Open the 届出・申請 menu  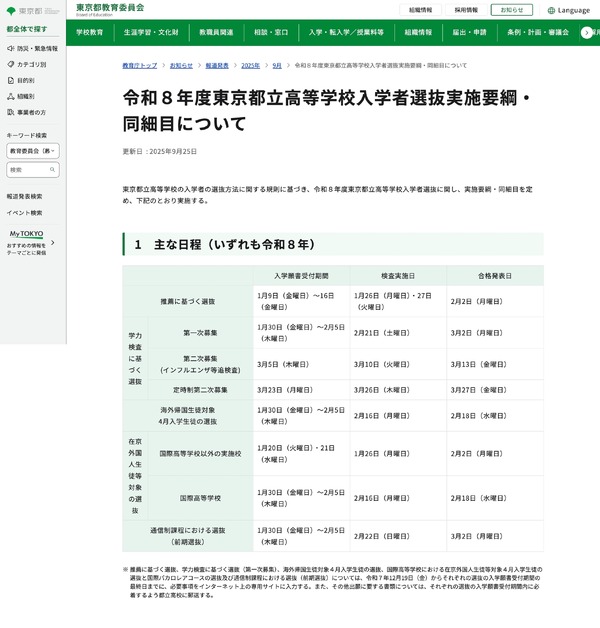tap(469, 32)
